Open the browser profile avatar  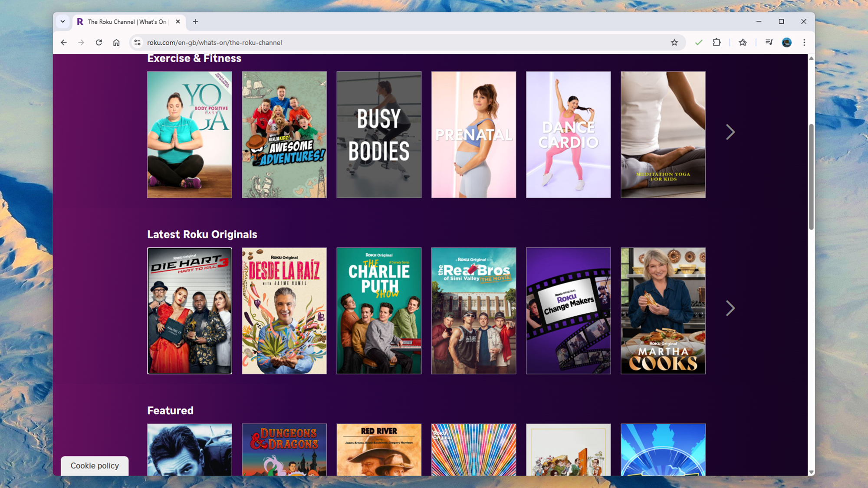point(786,43)
